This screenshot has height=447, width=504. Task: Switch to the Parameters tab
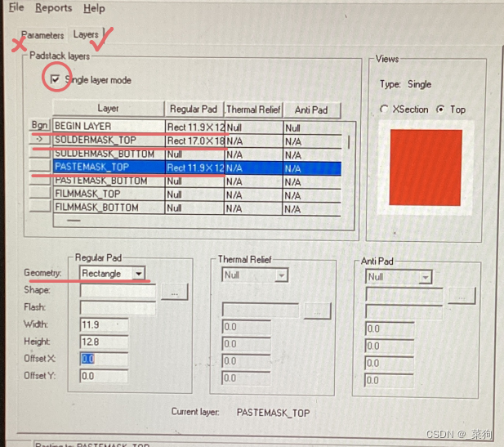point(42,35)
